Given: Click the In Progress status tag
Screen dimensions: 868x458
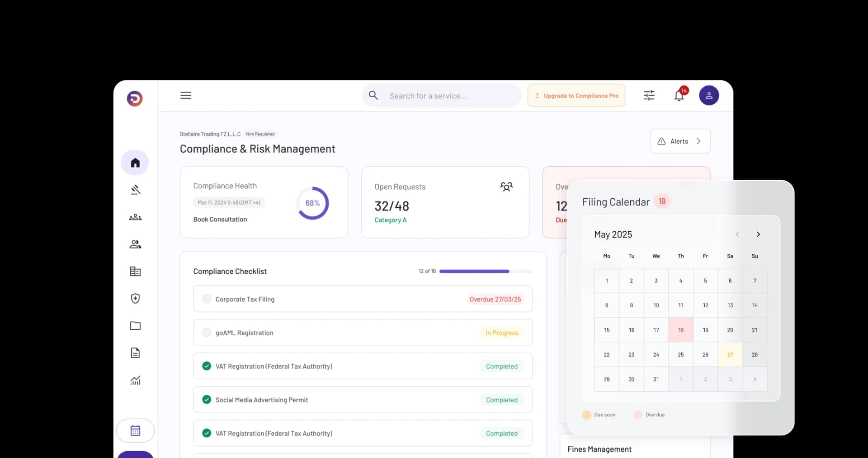Looking at the screenshot, I should point(502,333).
